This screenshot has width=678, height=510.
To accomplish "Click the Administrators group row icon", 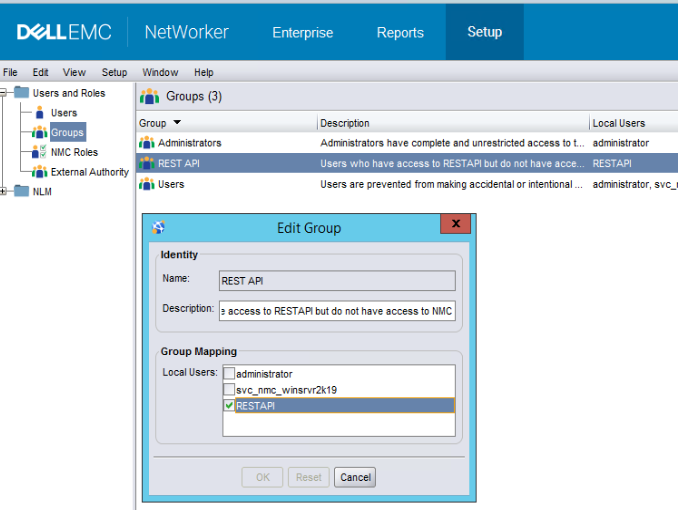I will [147, 142].
